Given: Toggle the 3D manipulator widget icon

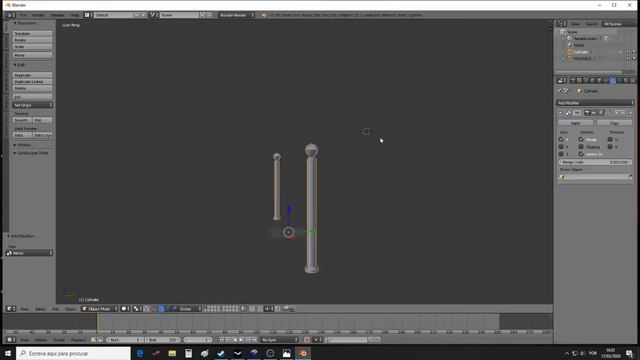Looking at the screenshot, I should (x=154, y=309).
